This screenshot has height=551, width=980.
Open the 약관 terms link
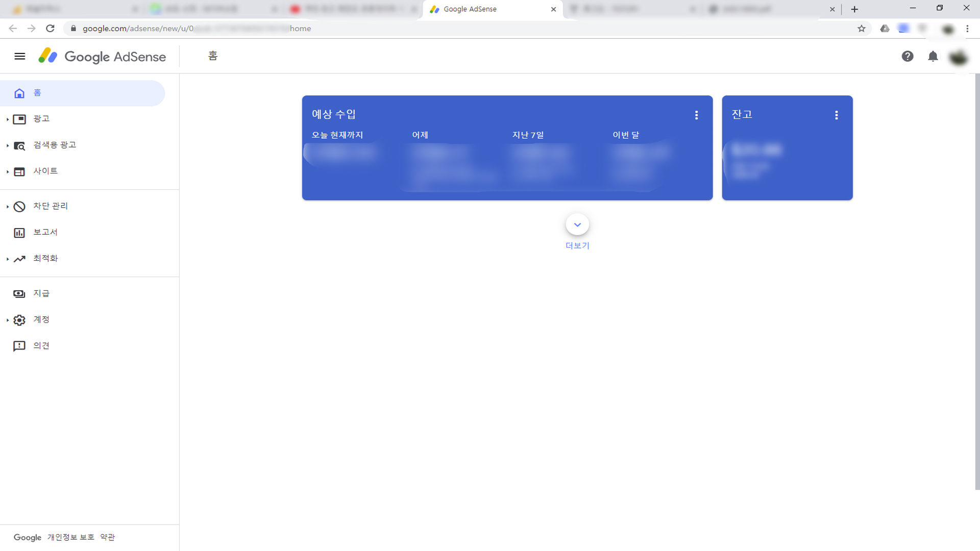point(107,537)
